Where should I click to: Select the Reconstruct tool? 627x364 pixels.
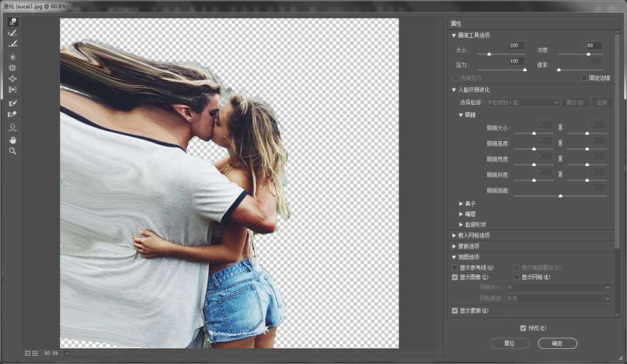click(13, 33)
